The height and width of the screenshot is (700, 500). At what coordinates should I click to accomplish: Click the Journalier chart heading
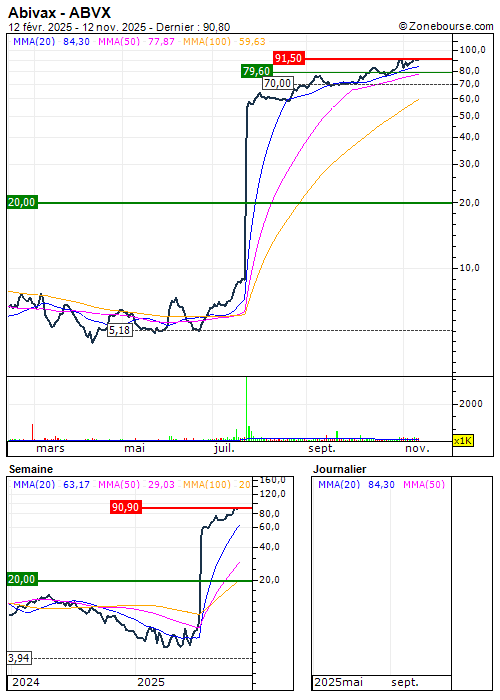click(339, 469)
